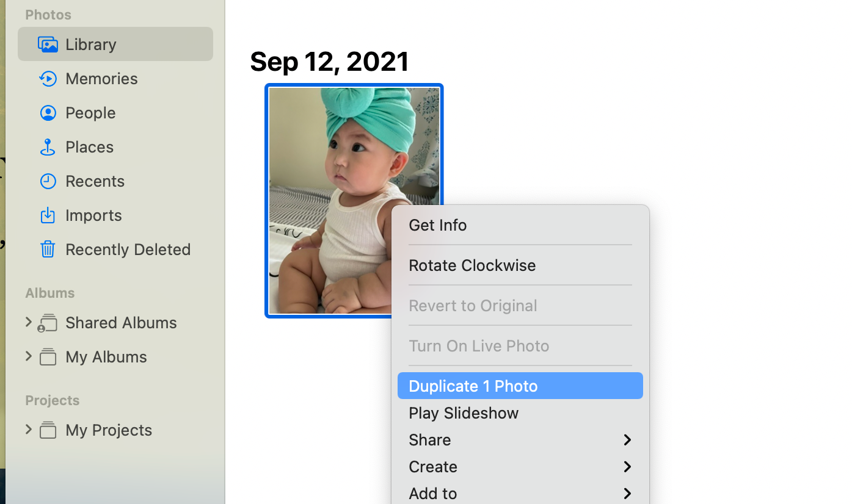Choose Rotate Clockwise menu entry
852x504 pixels.
tap(472, 265)
